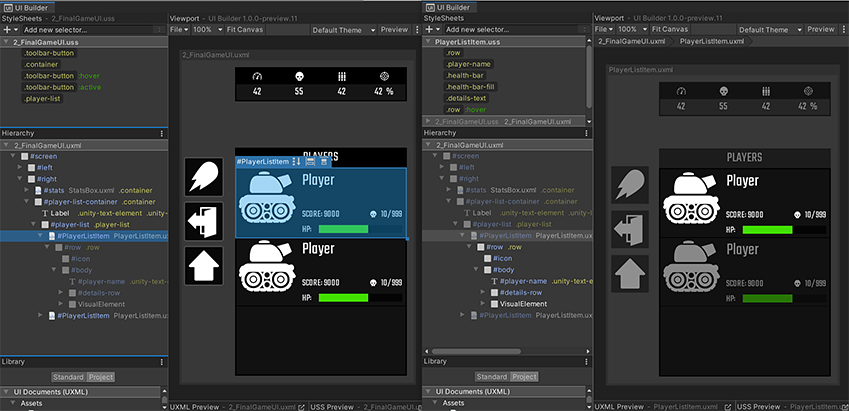Image resolution: width=849 pixels, height=411 pixels.
Task: Click plus icon to add stylesheet, left window
Action: [x=7, y=30]
